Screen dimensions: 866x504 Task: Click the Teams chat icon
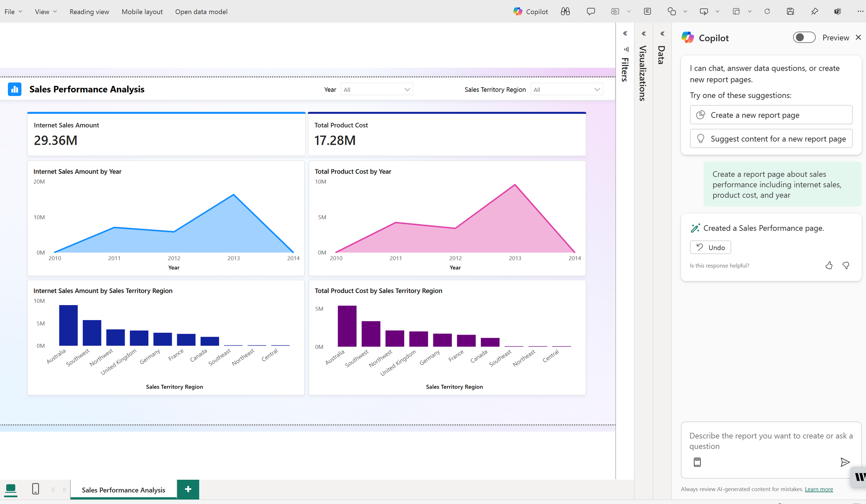coord(838,11)
